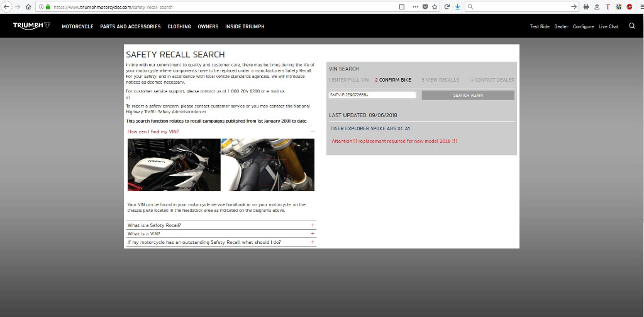
Task: Save page to Pocket icon
Action: 426,6
